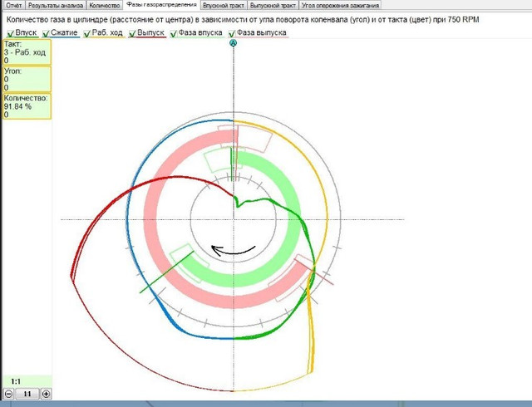Click the zoom in plus button
Screen dimensions: 532x407
47,394
